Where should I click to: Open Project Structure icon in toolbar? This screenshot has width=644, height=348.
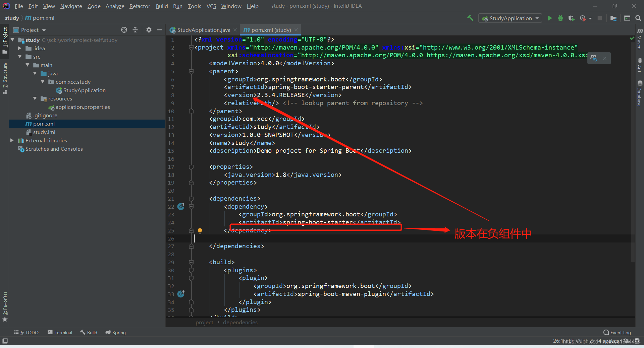click(613, 18)
